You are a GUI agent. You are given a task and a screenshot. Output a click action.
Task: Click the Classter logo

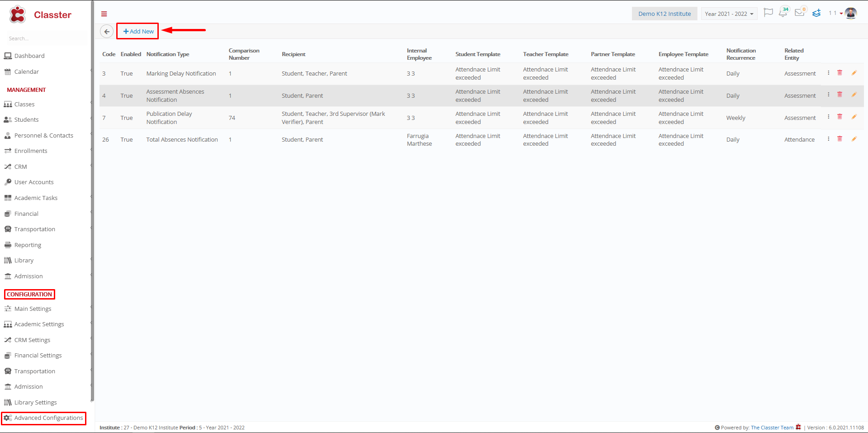click(x=40, y=14)
